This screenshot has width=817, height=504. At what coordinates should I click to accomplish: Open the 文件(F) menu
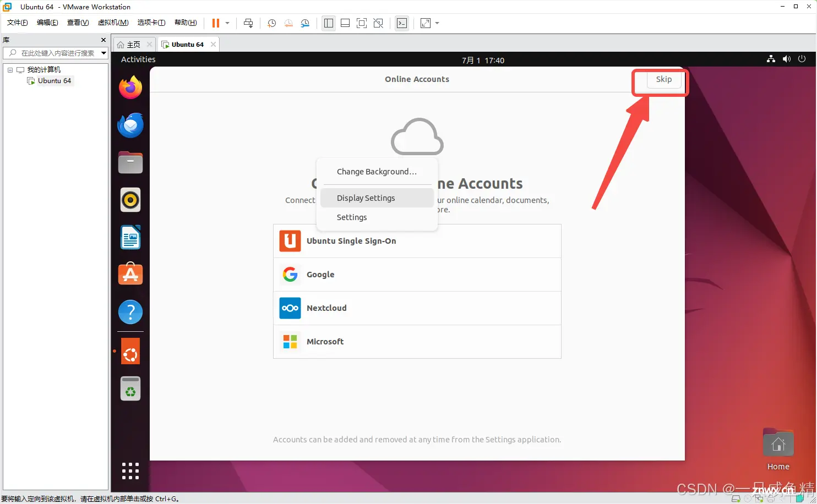coord(17,23)
